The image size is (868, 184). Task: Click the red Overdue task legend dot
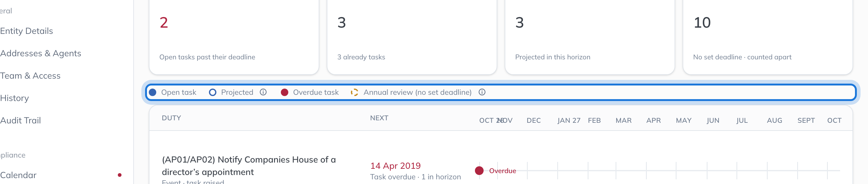click(x=284, y=93)
